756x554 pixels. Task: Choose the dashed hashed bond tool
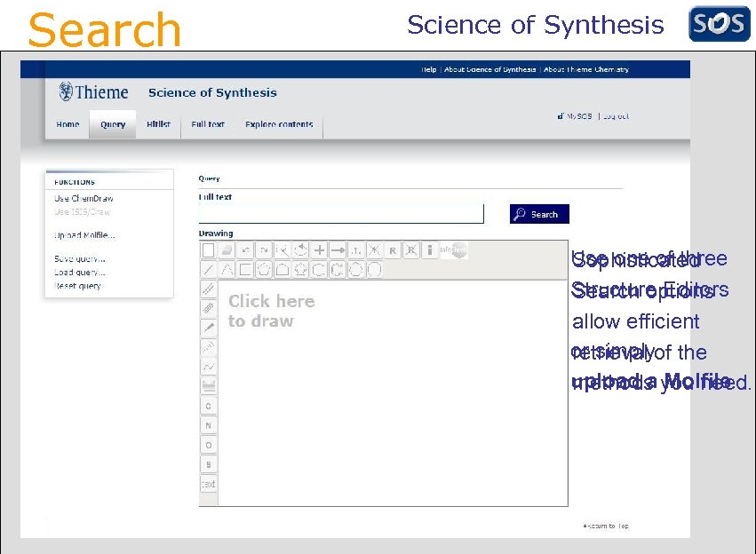click(208, 347)
